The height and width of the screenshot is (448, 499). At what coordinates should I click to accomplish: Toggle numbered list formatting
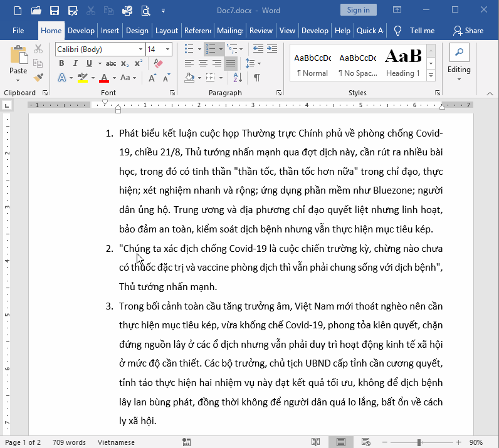coord(211,49)
